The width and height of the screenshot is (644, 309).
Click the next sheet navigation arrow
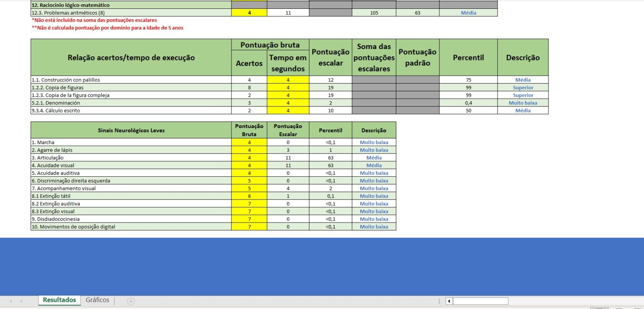click(21, 301)
